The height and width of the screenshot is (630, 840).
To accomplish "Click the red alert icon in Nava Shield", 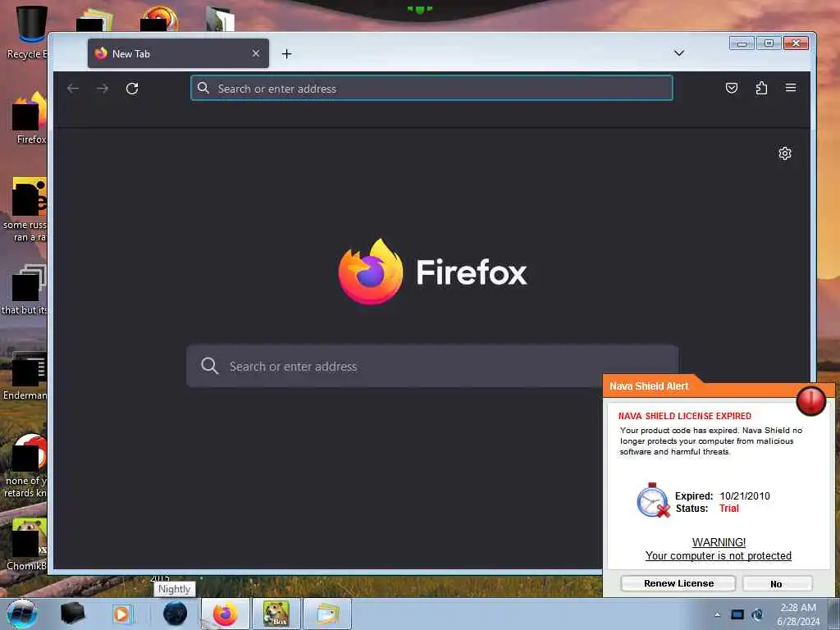I will pyautogui.click(x=810, y=400).
